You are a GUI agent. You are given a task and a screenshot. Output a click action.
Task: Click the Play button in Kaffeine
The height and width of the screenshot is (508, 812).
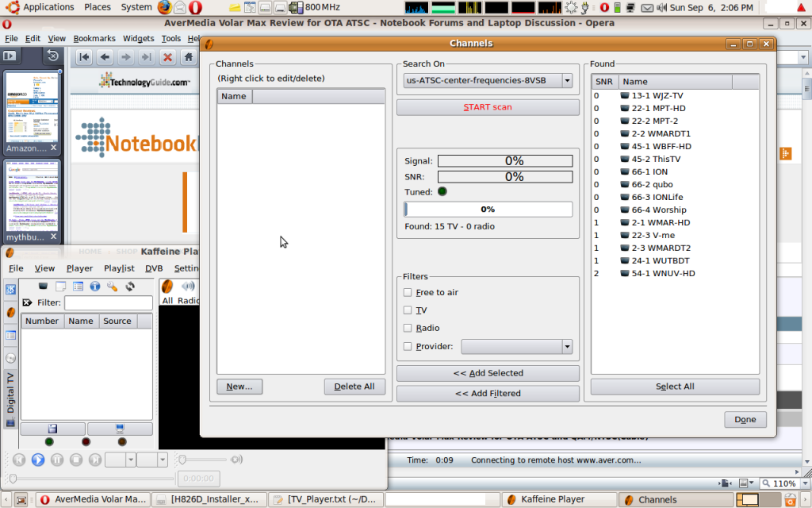click(38, 460)
